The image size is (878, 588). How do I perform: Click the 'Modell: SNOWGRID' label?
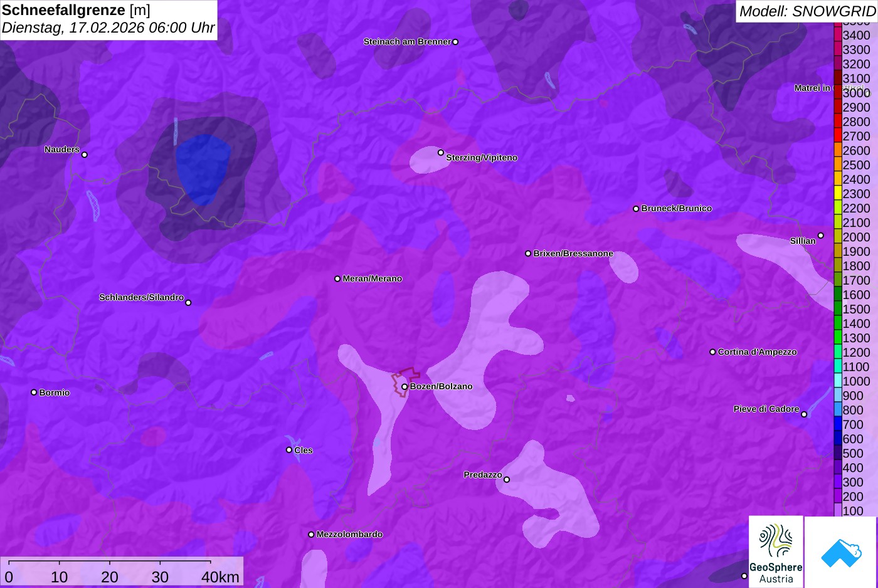807,11
